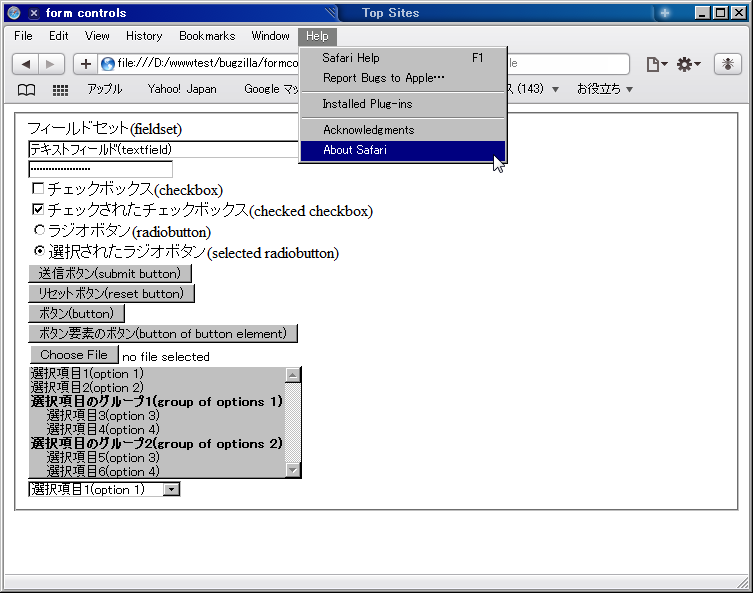
Task: Open Yahoo! Japan bookmark
Action: [x=182, y=89]
